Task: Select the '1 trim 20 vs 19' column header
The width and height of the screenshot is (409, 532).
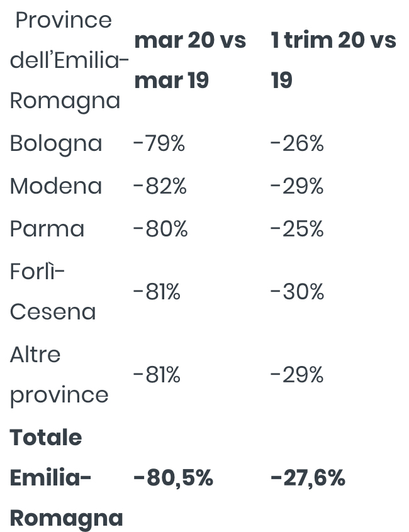Action: click(x=333, y=60)
